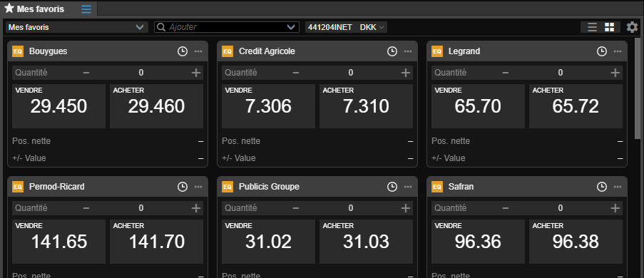Increase Publicis Groupe quantity with plus
The image size is (644, 278).
pos(406,208)
